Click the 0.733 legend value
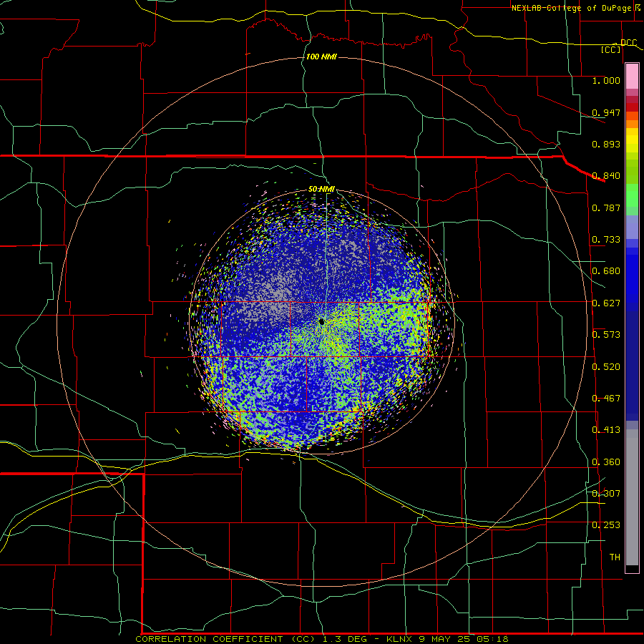 pos(606,240)
